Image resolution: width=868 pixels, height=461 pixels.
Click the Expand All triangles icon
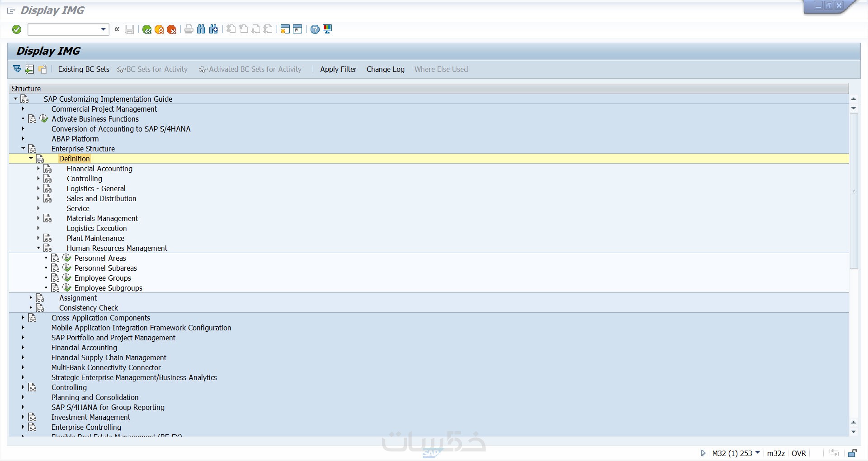pos(17,69)
